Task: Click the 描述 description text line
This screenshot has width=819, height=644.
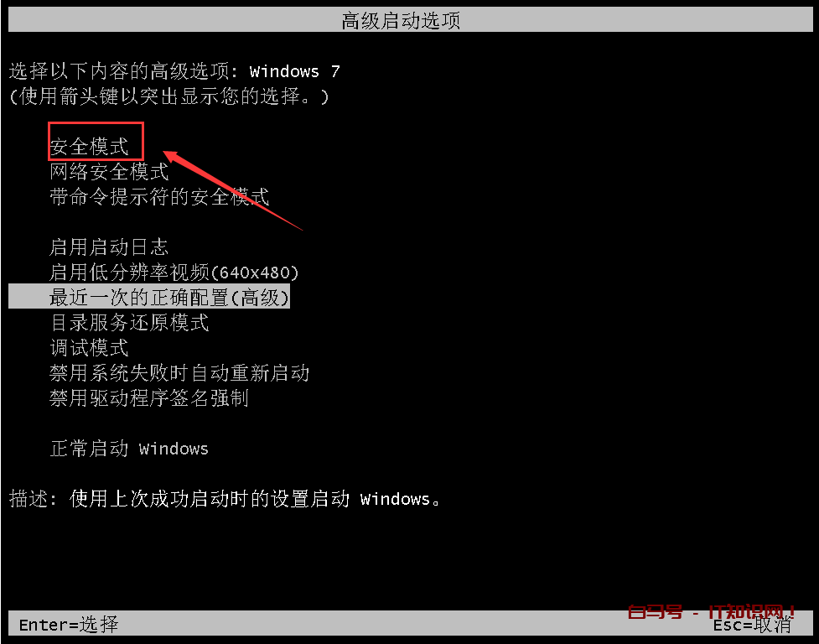Action: (x=225, y=499)
